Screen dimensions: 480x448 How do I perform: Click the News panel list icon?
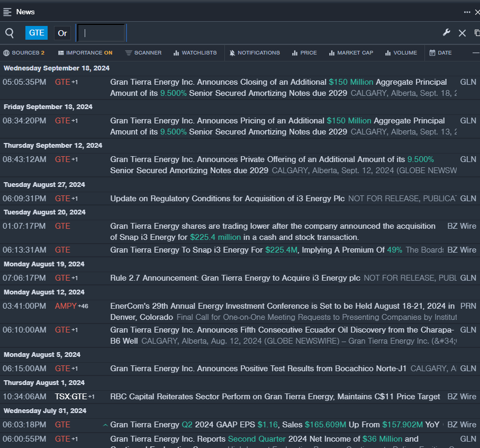(x=7, y=12)
